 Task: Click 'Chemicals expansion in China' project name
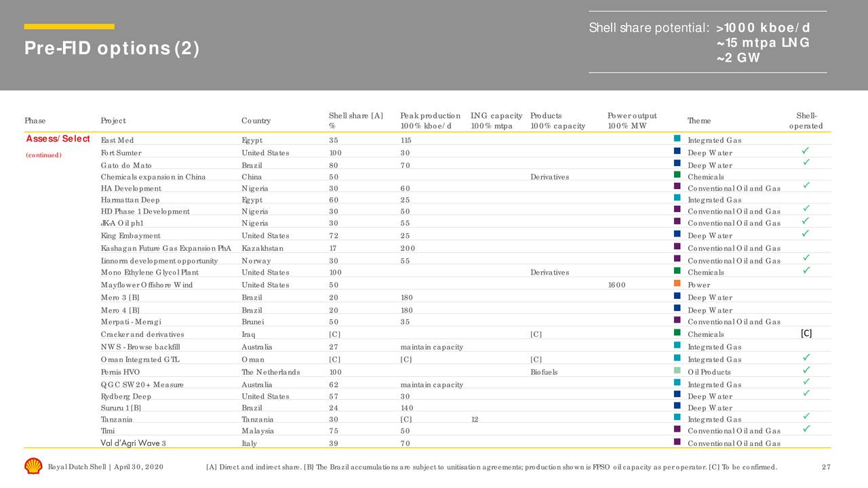click(153, 178)
